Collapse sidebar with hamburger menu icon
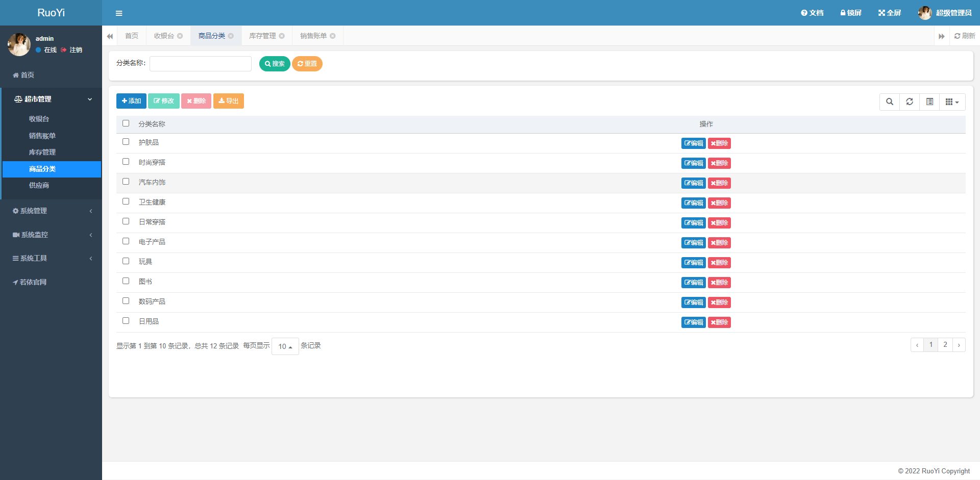This screenshot has width=980, height=480. tap(119, 13)
